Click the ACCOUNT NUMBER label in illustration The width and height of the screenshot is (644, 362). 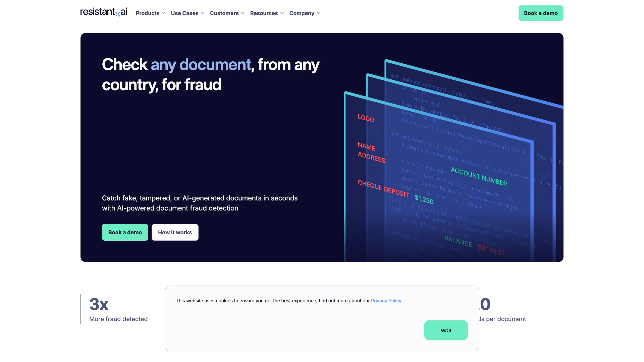479,177
